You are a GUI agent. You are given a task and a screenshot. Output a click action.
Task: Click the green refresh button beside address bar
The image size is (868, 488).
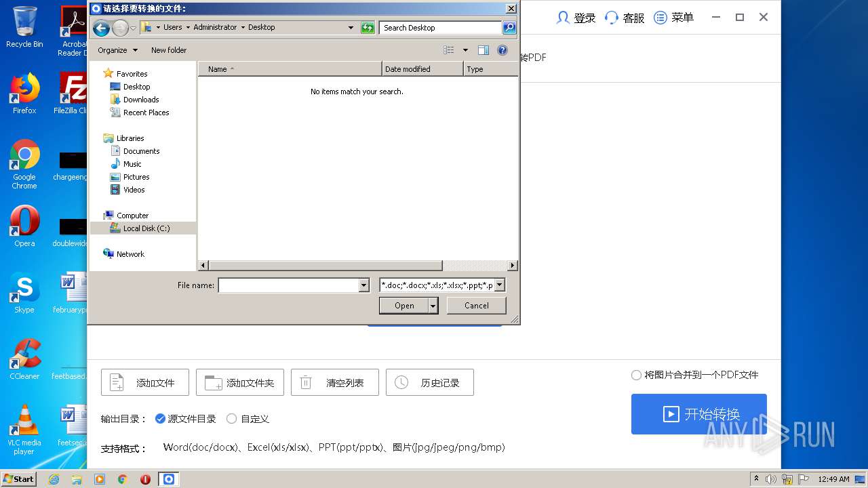[368, 28]
